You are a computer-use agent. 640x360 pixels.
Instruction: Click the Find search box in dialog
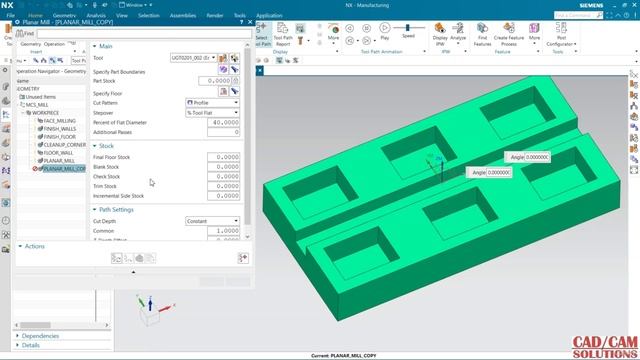click(144, 33)
